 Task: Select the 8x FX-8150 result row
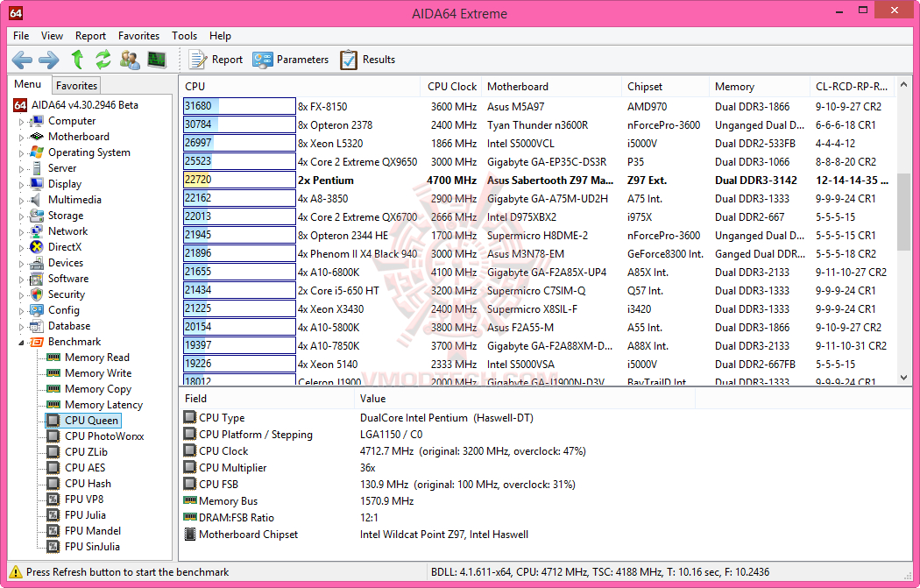539,107
